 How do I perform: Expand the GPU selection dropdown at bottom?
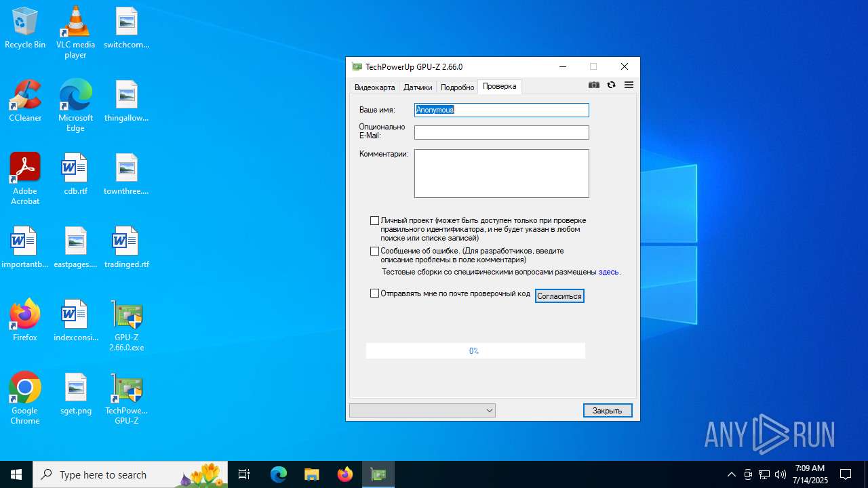tap(422, 411)
